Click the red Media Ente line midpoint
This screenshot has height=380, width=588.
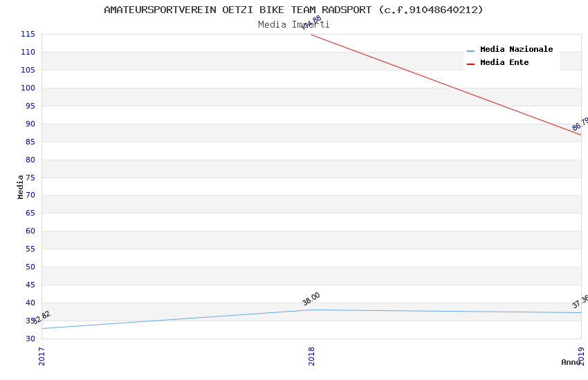446,84
